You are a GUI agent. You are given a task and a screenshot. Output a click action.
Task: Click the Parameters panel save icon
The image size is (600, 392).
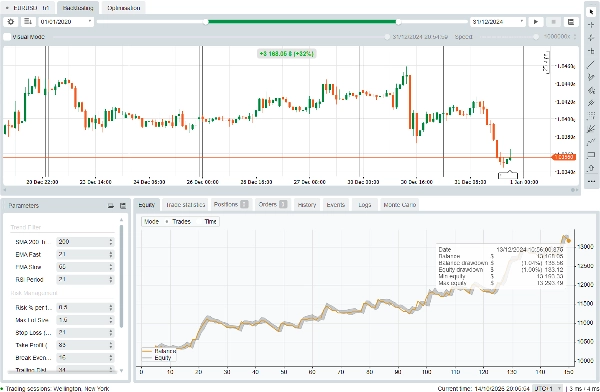coord(123,206)
